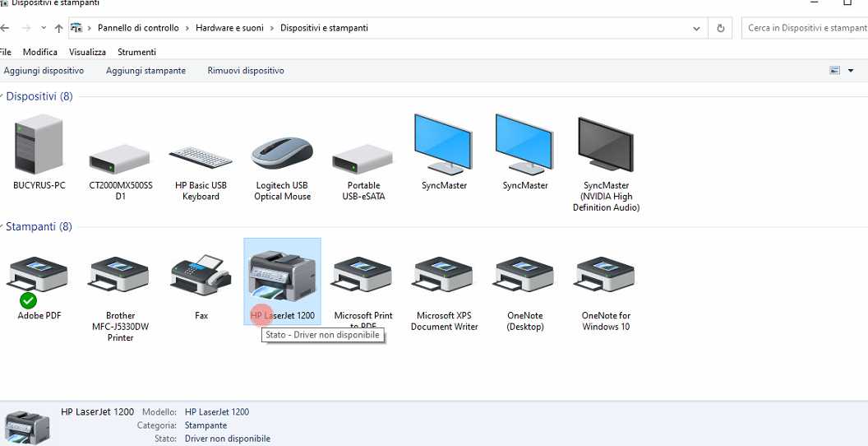Click the control panel icon in address bar
This screenshot has width=868, height=446.
(76, 28)
